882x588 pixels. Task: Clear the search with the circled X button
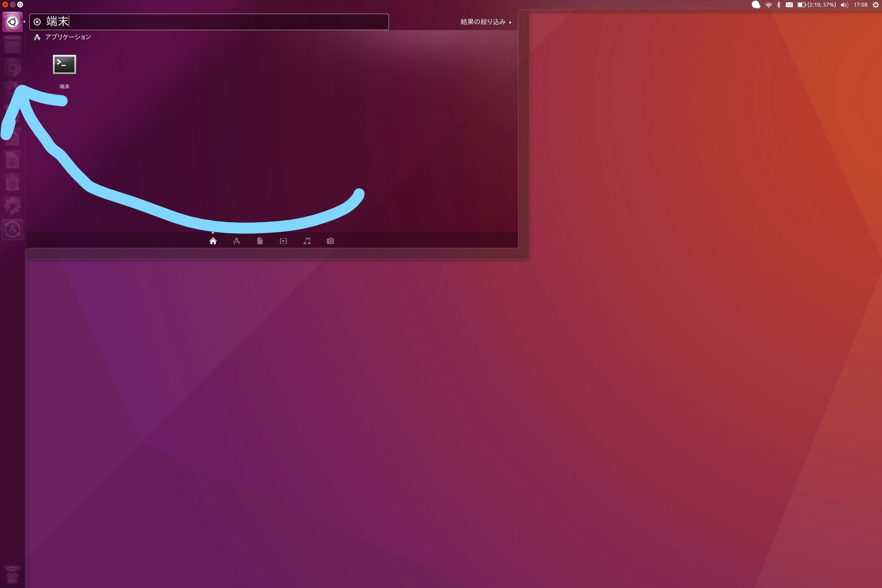coord(37,22)
